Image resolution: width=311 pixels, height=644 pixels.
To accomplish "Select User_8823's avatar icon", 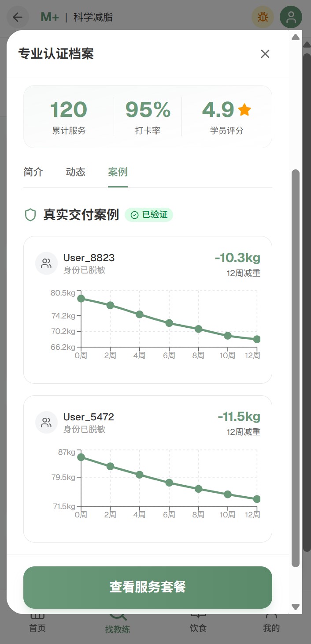I will point(46,263).
